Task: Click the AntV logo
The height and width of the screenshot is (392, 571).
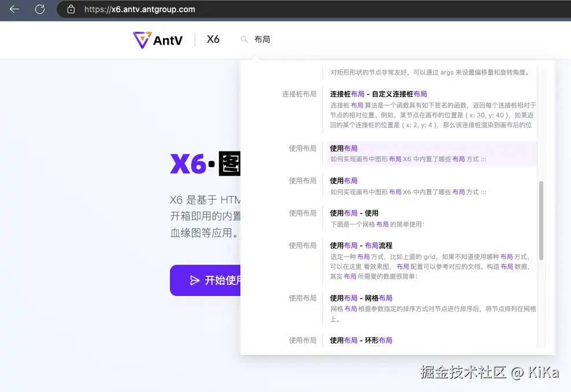Action: click(158, 40)
